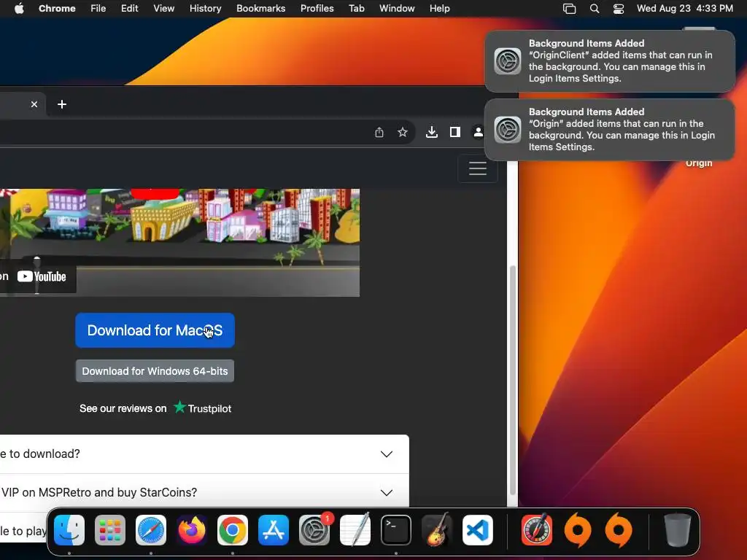
Task: Close the current Chrome tab
Action: click(34, 104)
